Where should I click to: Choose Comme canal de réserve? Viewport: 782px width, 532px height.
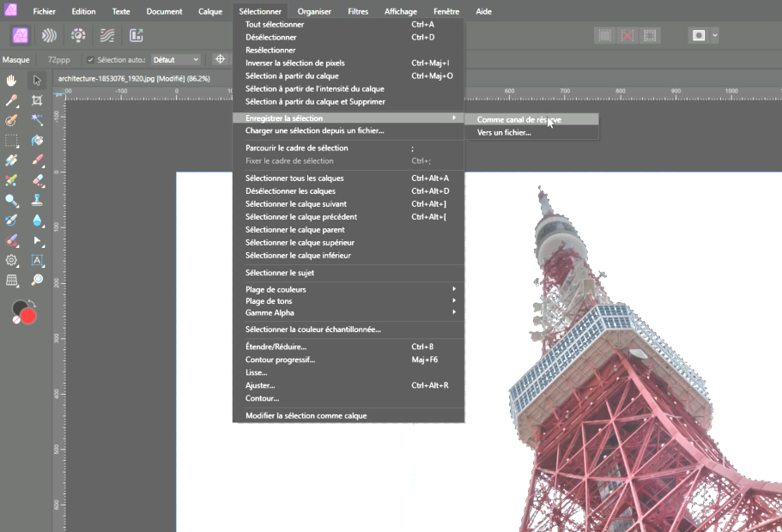518,120
